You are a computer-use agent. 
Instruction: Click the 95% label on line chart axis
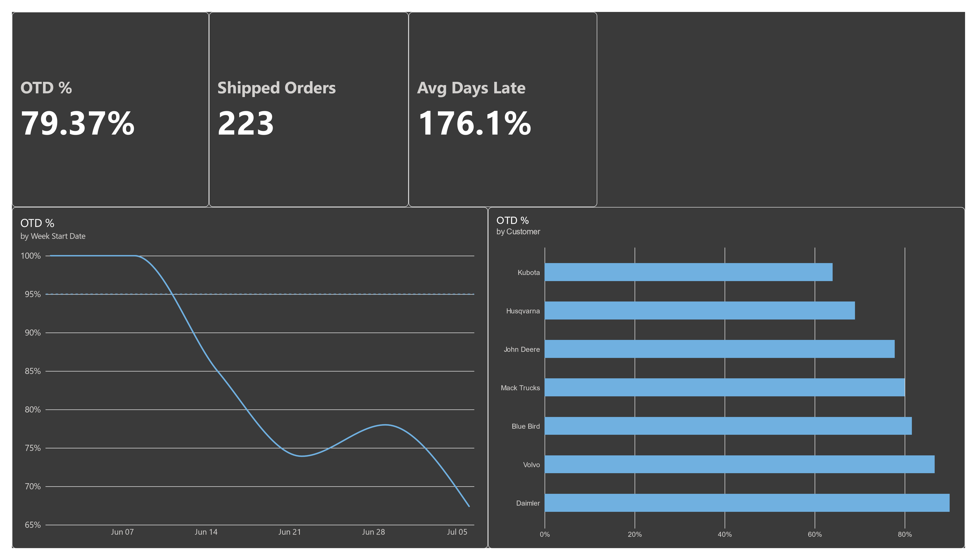coord(33,295)
